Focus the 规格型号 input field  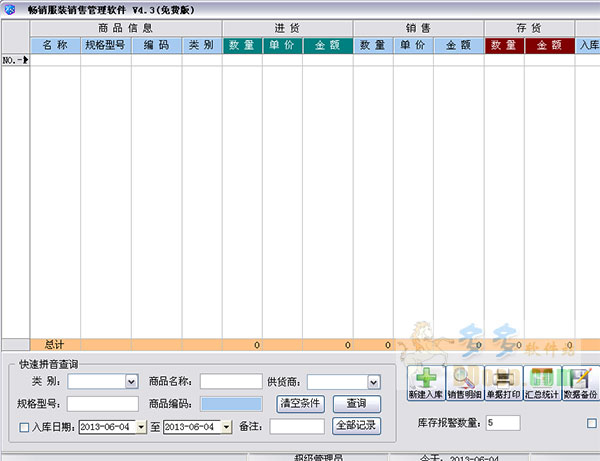[x=103, y=404]
